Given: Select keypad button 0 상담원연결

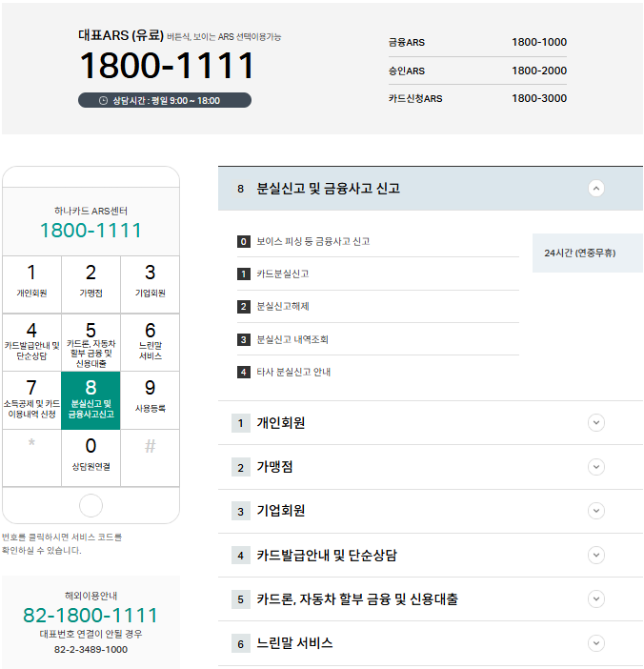Looking at the screenshot, I should [91, 457].
